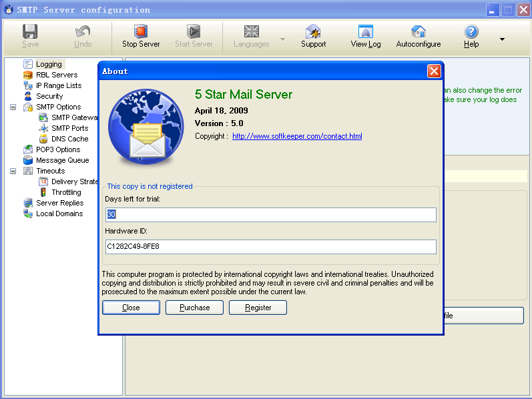This screenshot has width=532, height=399.
Task: Select the SMTP Options icon
Action: (x=28, y=107)
